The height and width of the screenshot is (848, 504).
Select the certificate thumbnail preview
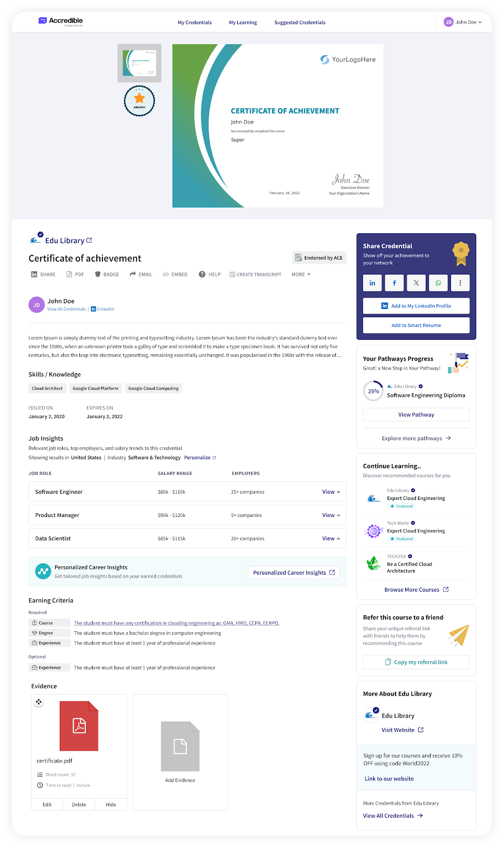pos(140,63)
